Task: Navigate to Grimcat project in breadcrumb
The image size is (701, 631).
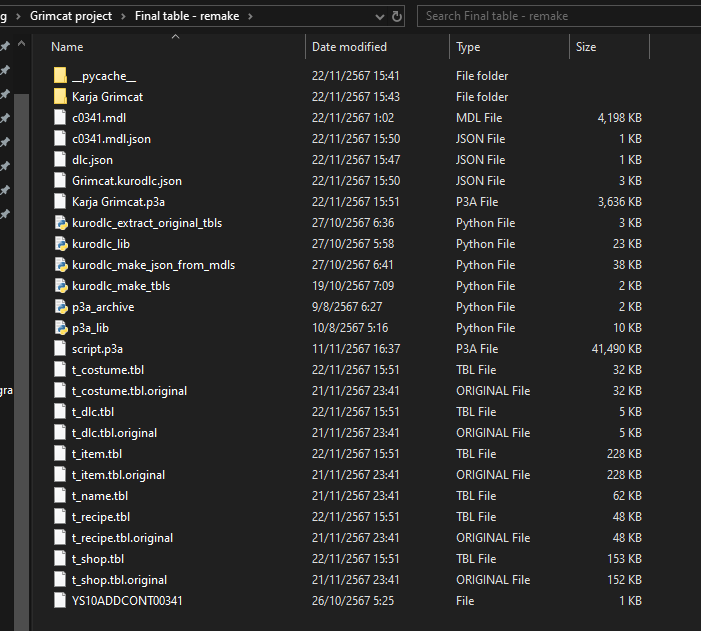Action: 71,16
